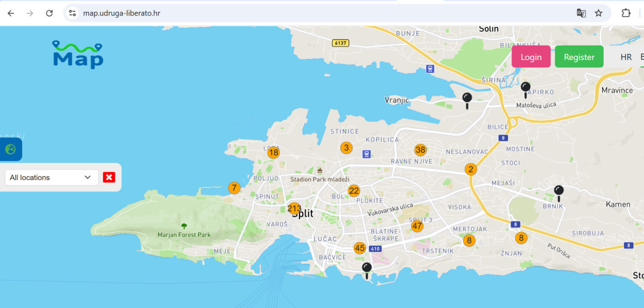Screen dimensions: 644x308
Task: Click the pink Login button
Action: (x=531, y=57)
